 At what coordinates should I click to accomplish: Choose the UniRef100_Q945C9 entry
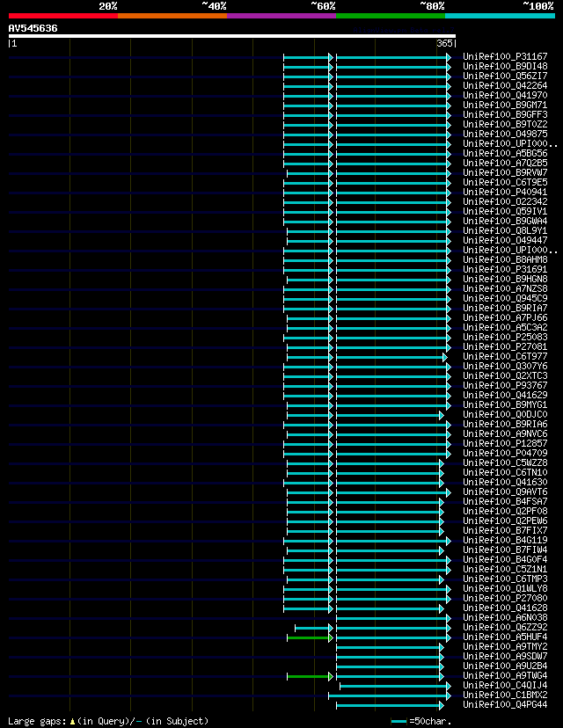point(505,299)
